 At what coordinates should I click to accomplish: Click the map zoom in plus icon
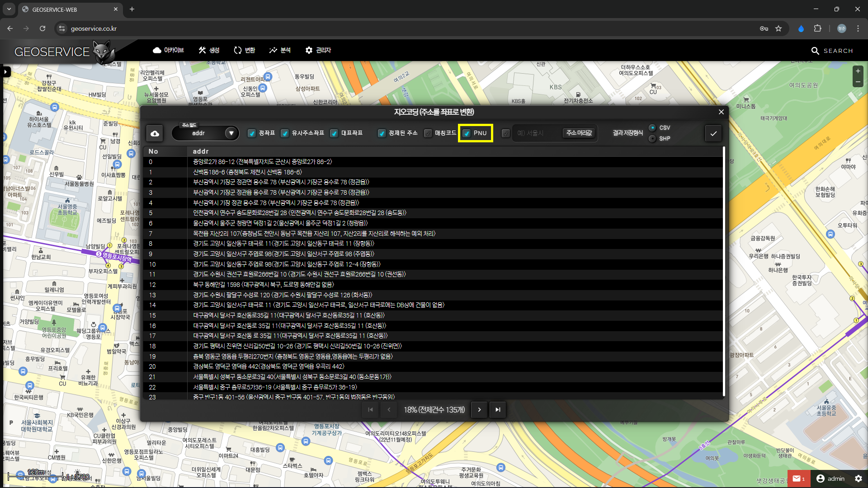click(x=858, y=71)
